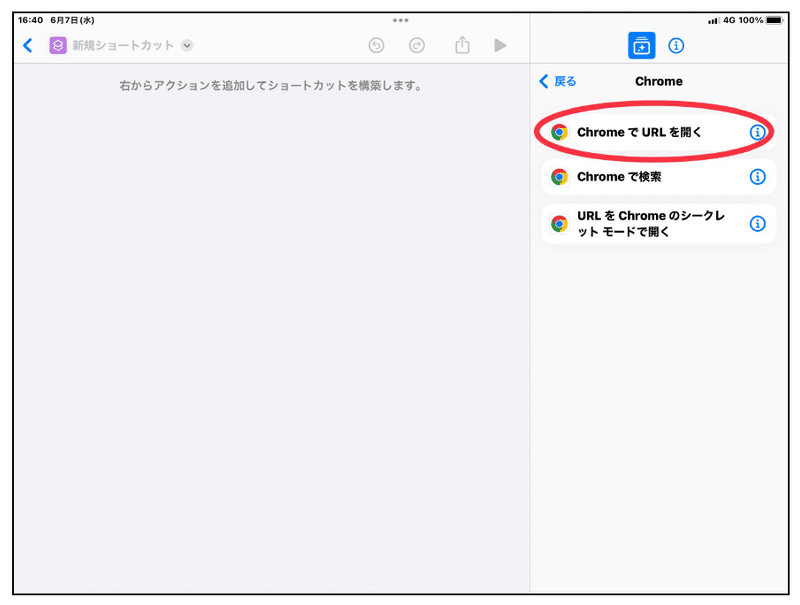The width and height of the screenshot is (800, 605).
Task: Go back with the top-left chevron
Action: tap(28, 45)
